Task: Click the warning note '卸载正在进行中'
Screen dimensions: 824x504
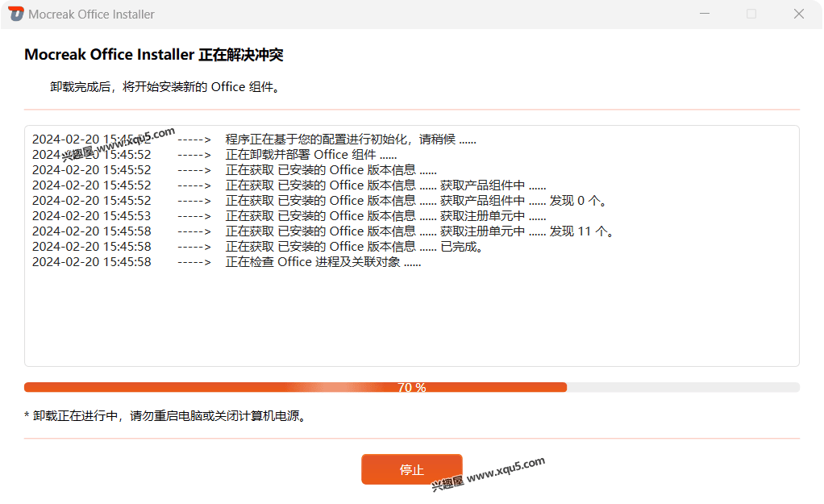Action: coord(165,416)
